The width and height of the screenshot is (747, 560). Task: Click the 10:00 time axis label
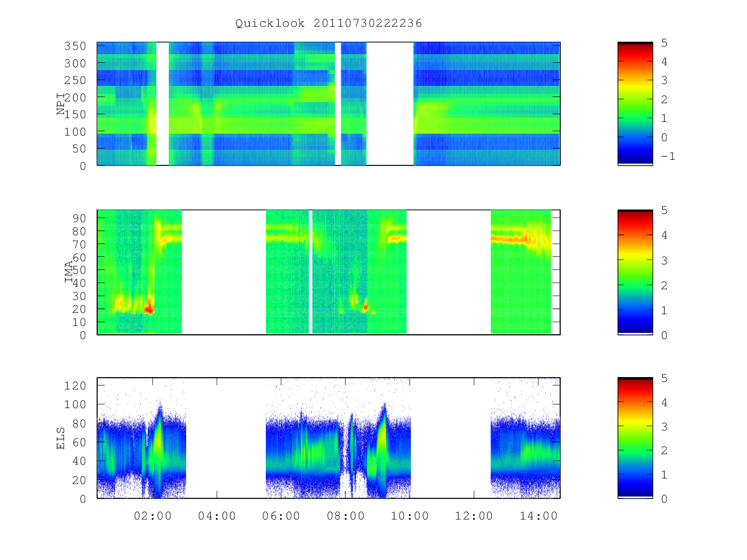coord(410,516)
